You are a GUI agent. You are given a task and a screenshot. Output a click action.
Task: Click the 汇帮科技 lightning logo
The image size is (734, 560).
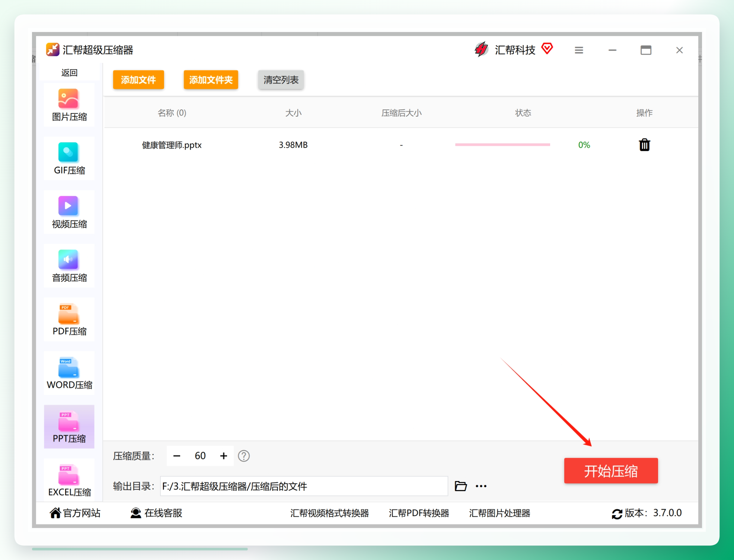click(x=481, y=49)
